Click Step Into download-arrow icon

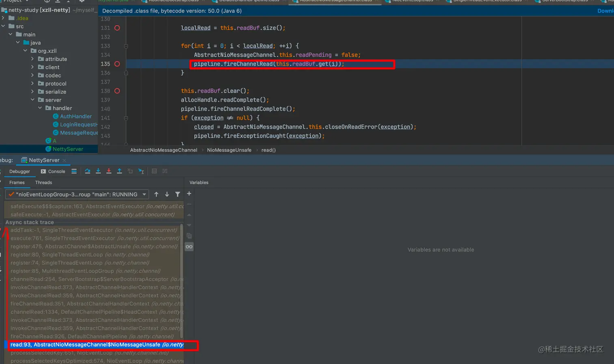click(x=98, y=171)
